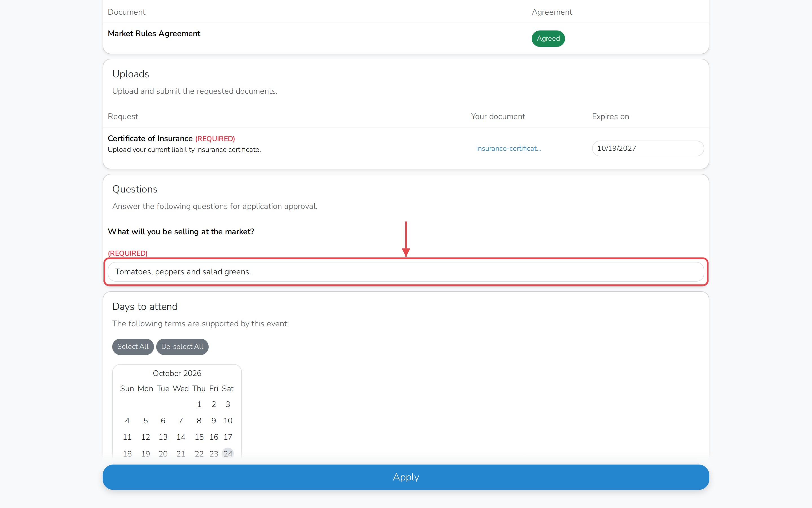
Task: Select October 12 in the calendar
Action: [x=145, y=437]
